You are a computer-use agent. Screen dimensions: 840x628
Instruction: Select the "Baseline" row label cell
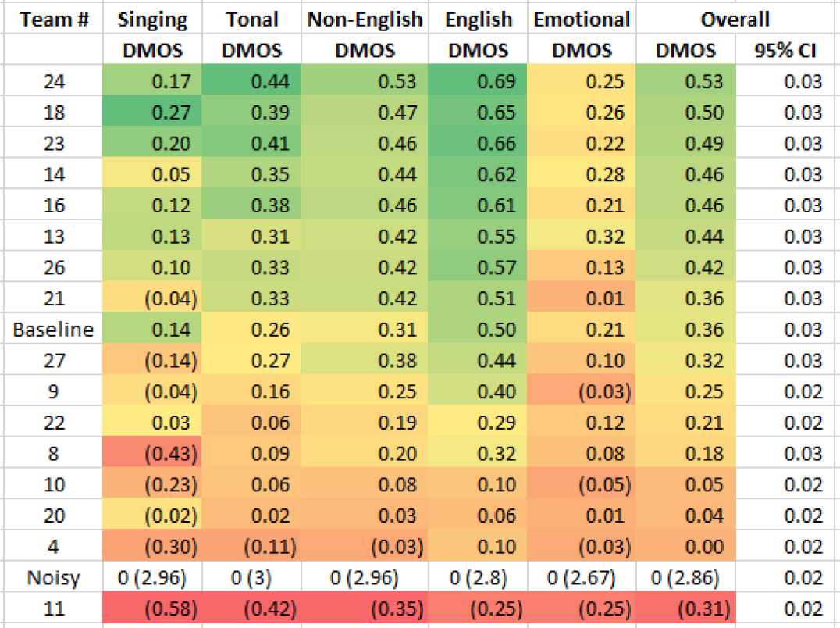tap(53, 330)
